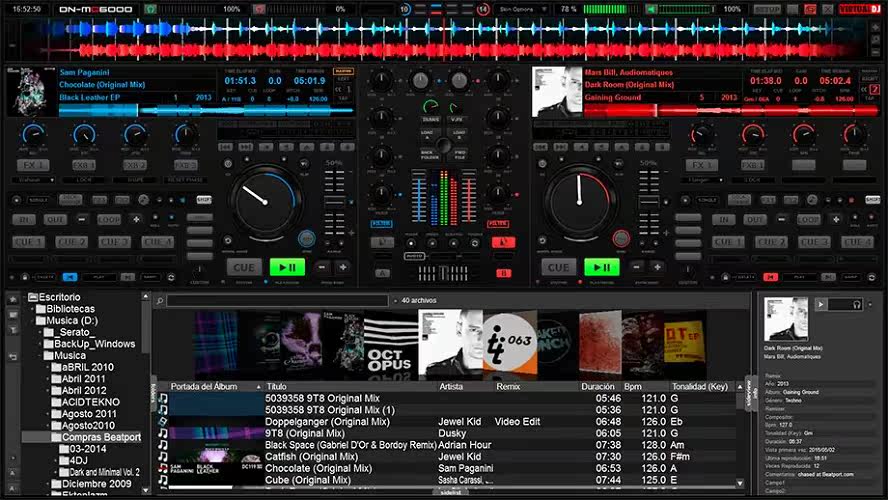Trigger CUE 1 on the left deck
Viewport: 888px width, 500px height.
pyautogui.click(x=28, y=242)
